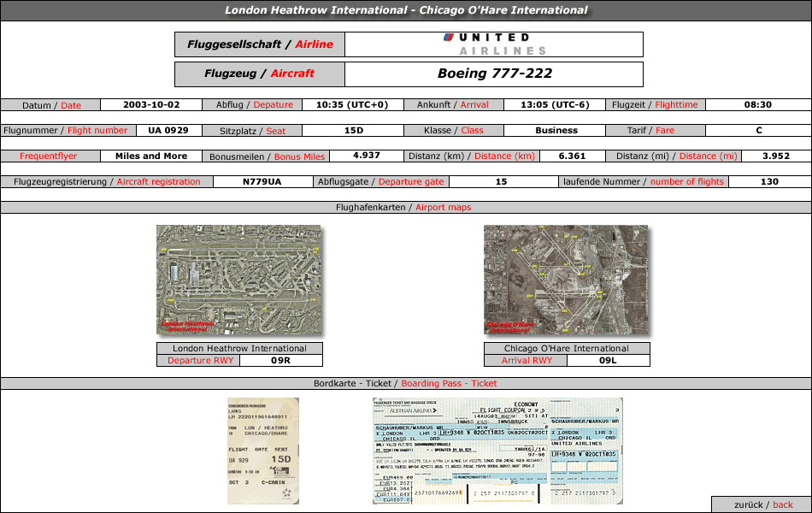Click the Bordkarte - Ticket section header
812x513 pixels.
(406, 383)
